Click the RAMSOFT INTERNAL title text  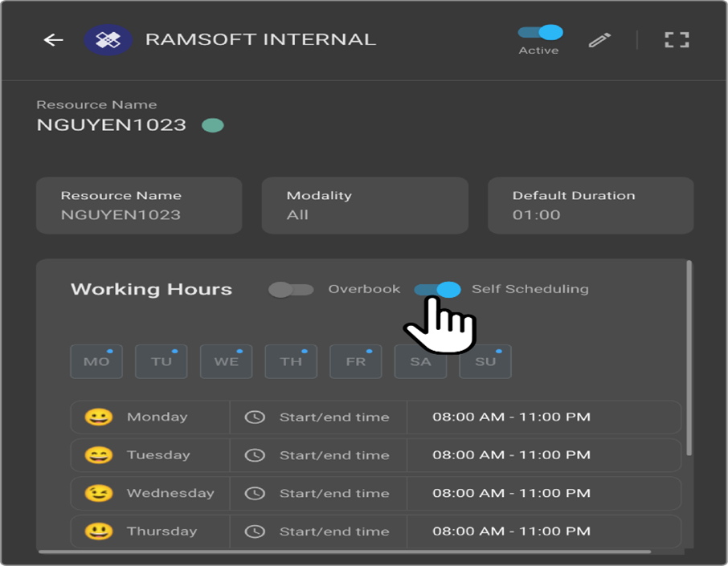coord(261,40)
